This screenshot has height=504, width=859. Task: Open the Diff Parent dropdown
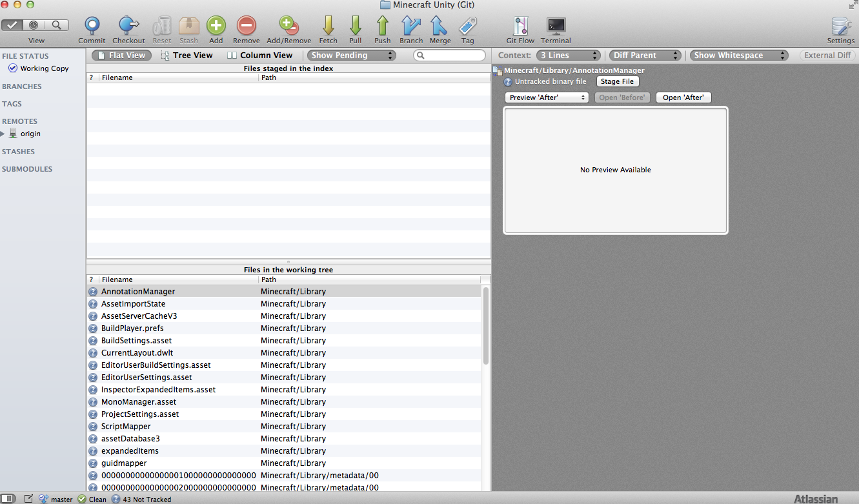645,55
